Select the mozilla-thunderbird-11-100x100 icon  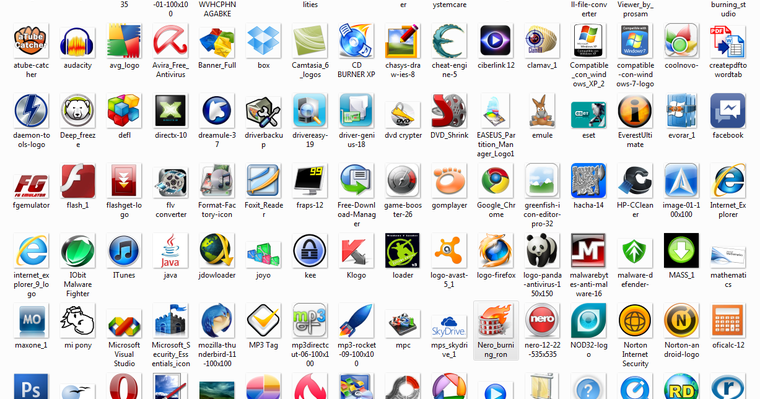click(217, 321)
